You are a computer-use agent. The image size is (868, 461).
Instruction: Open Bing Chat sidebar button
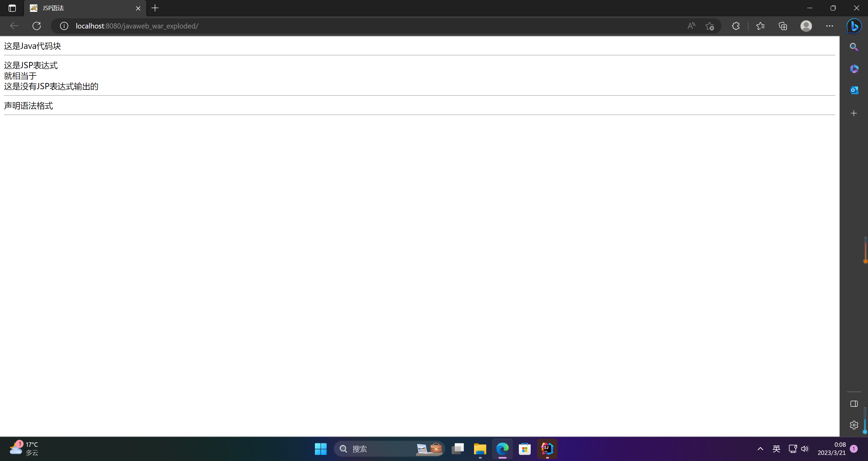point(854,26)
